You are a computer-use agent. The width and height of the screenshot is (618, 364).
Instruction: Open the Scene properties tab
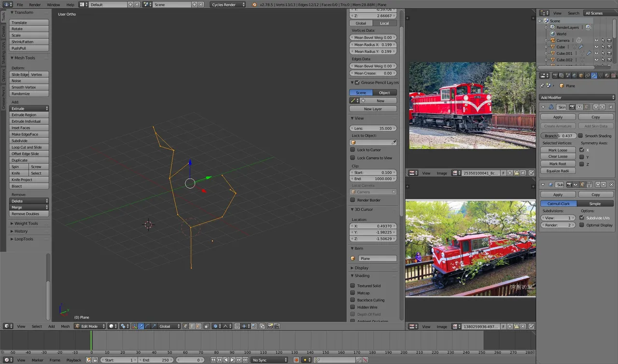click(x=568, y=75)
